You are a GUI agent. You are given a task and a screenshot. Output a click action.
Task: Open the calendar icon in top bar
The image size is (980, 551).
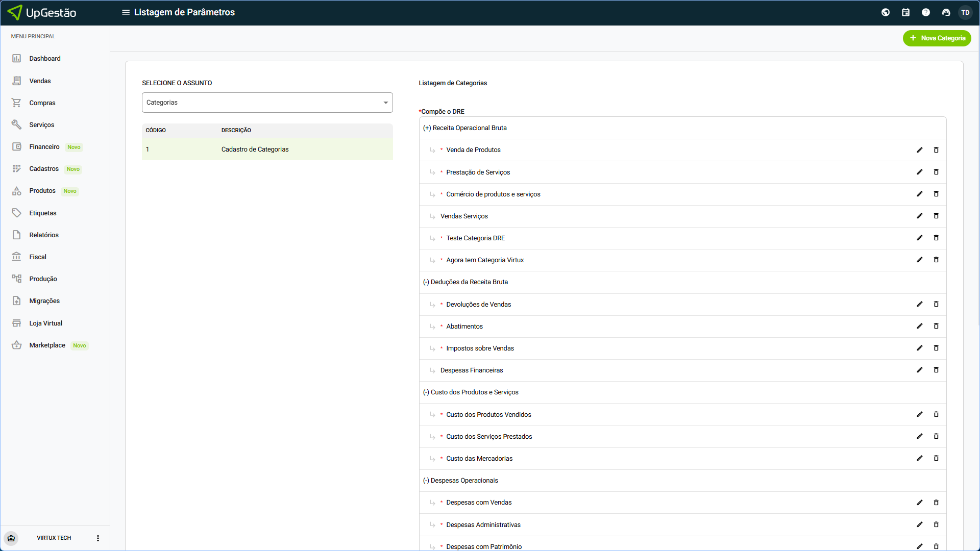coord(905,12)
